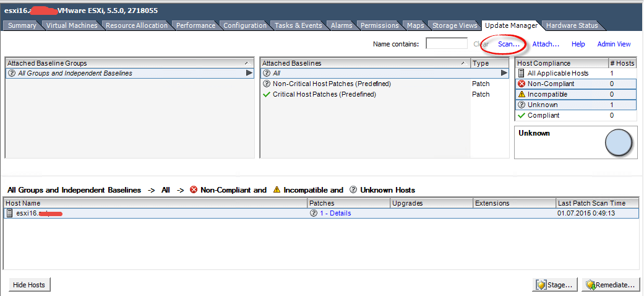Click yellow Incompatible icon in breadcrumb heading
This screenshot has height=296, width=644.
(277, 190)
